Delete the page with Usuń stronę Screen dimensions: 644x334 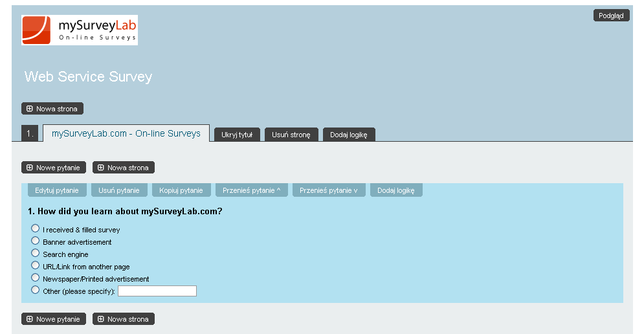291,135
